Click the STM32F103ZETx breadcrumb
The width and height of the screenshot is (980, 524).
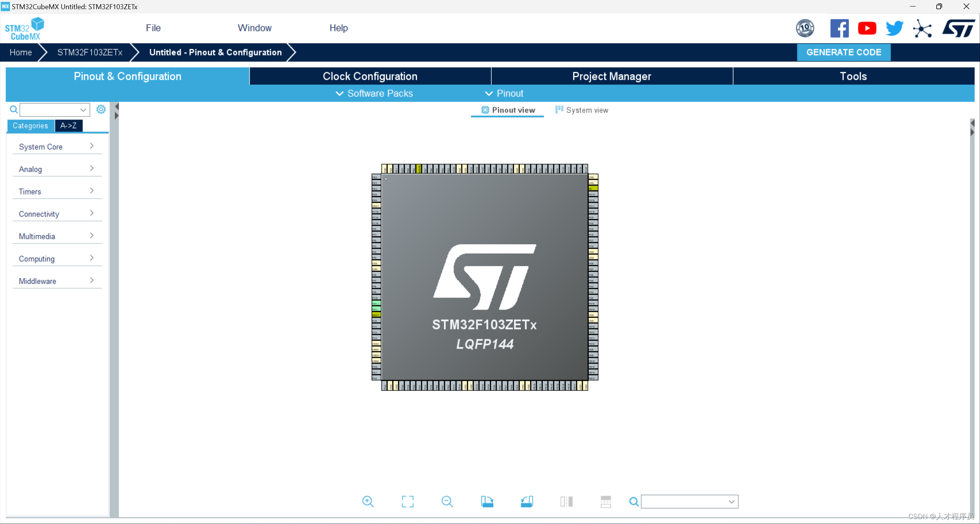[90, 52]
